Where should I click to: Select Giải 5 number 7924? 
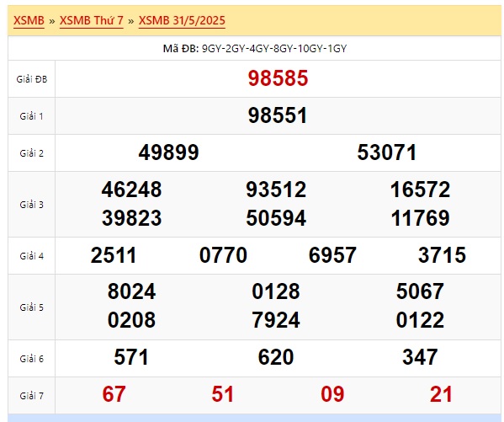pyautogui.click(x=276, y=320)
